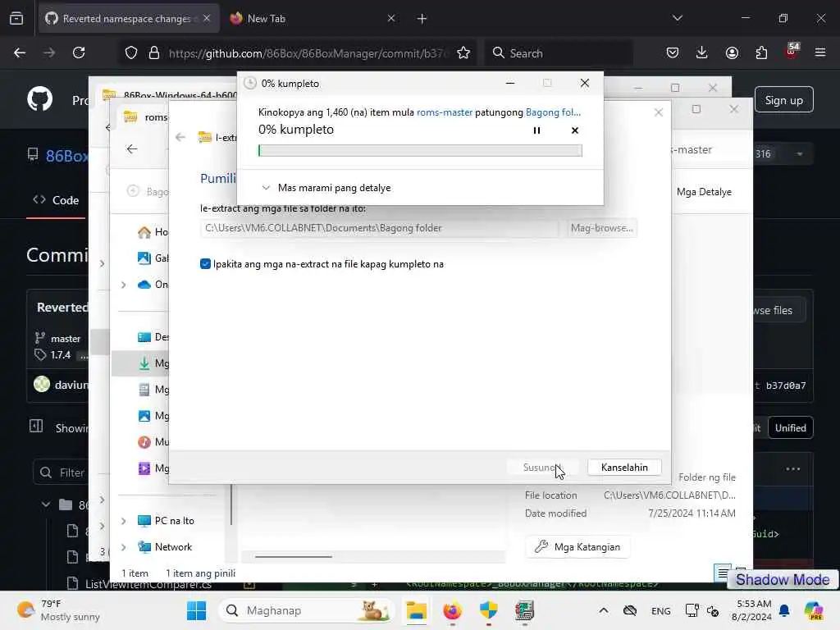Pause the file copy operation

click(536, 130)
